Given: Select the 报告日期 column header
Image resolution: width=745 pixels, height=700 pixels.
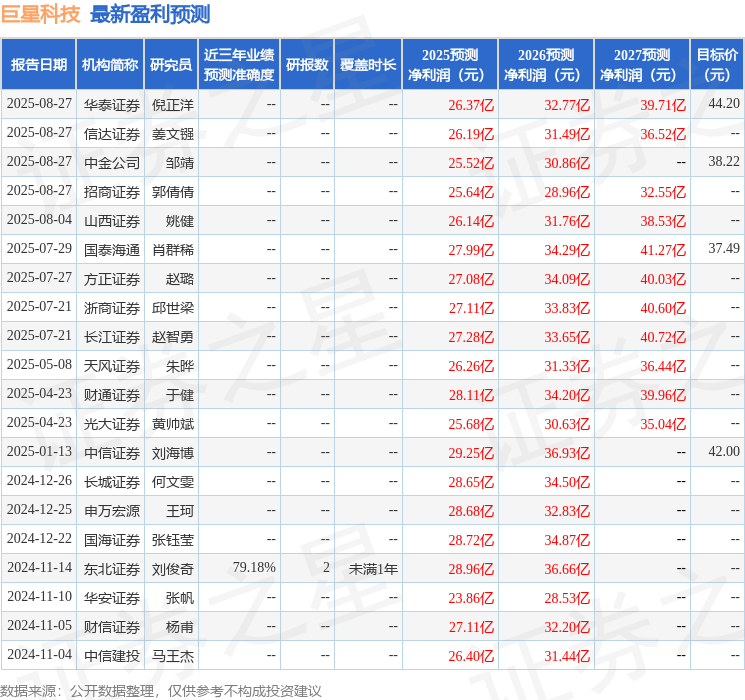Looking at the screenshot, I should click(38, 65).
